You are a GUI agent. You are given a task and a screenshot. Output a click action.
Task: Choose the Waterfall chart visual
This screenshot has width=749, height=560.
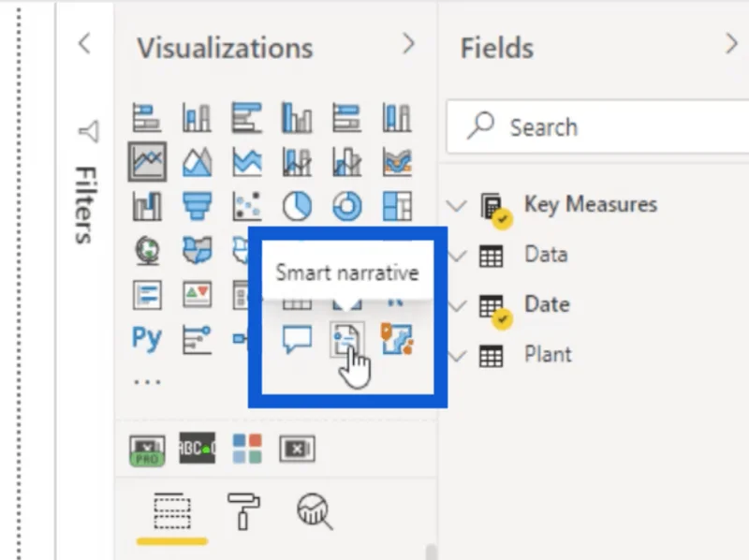pyautogui.click(x=147, y=206)
